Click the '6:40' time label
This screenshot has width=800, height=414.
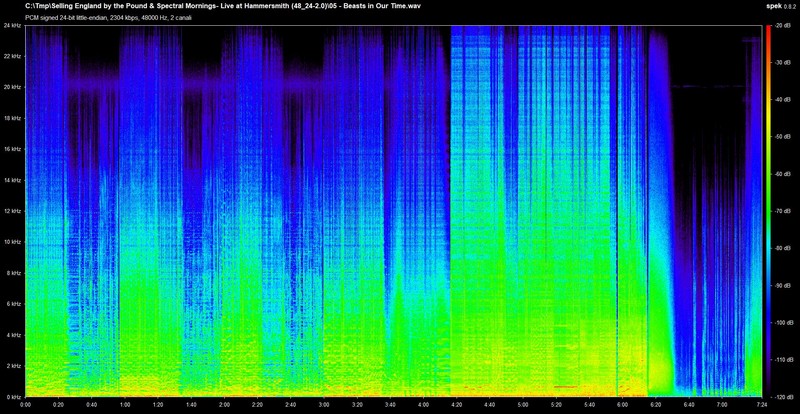pyautogui.click(x=688, y=404)
